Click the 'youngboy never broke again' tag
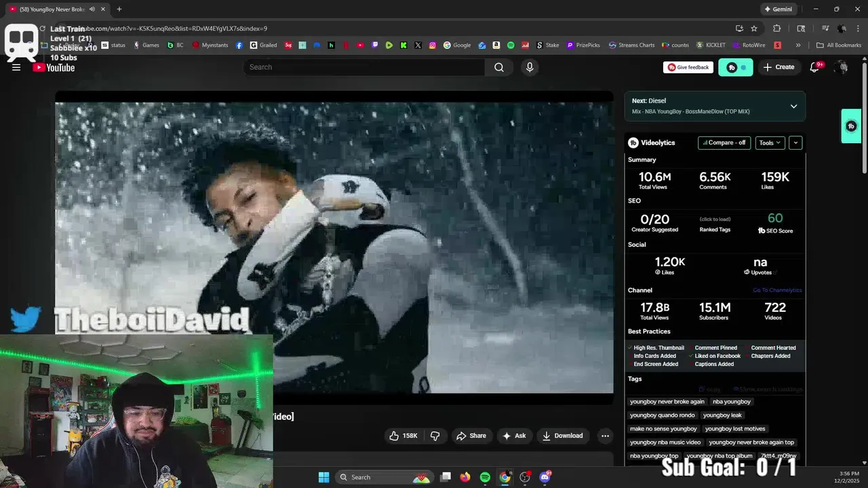Image resolution: width=868 pixels, height=488 pixels. (x=667, y=401)
